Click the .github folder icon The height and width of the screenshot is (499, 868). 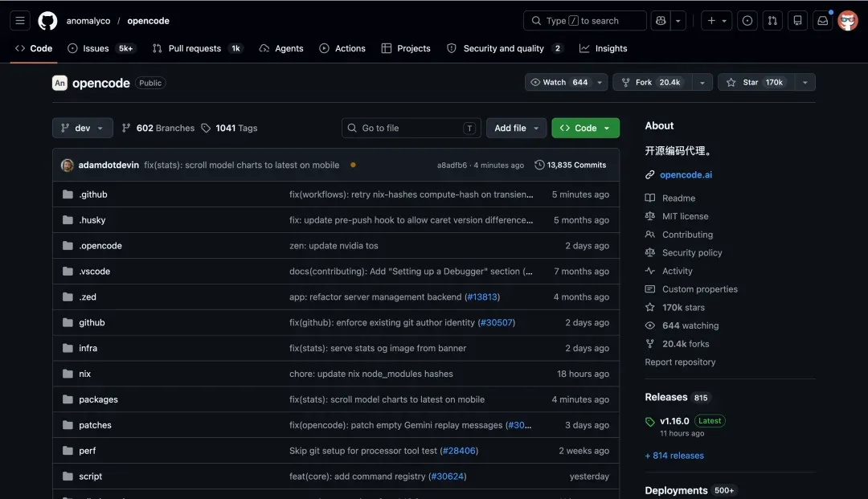(x=68, y=194)
